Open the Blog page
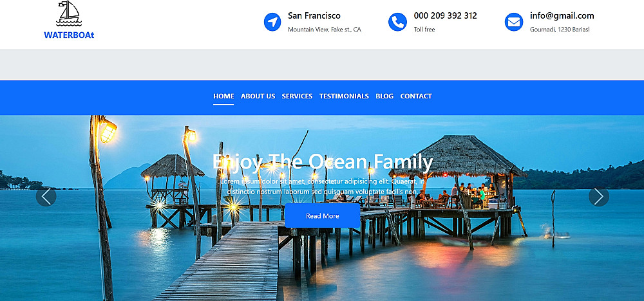644x301 pixels. click(384, 96)
